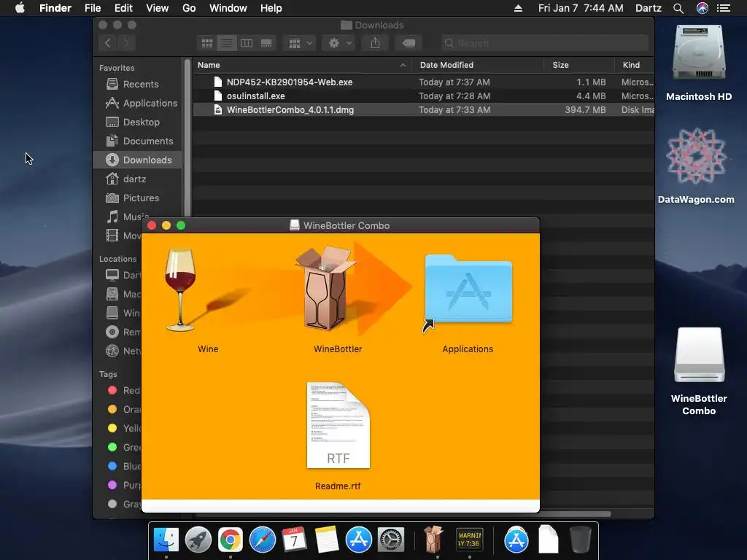Open the Wine app icon
This screenshot has height=560, width=747.
click(x=180, y=289)
